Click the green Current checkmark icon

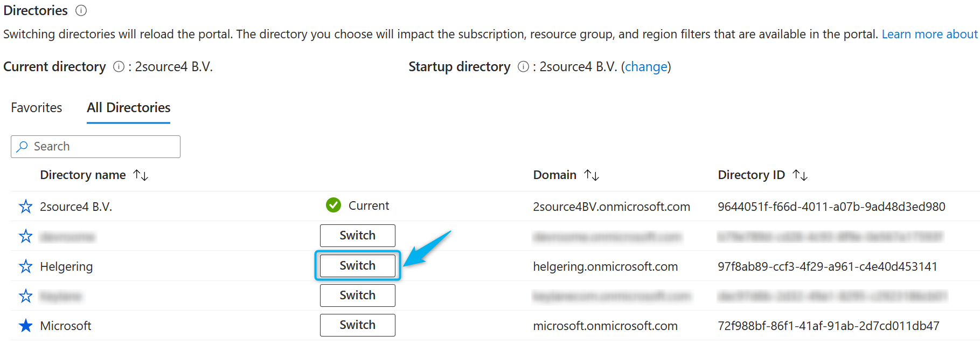point(333,205)
